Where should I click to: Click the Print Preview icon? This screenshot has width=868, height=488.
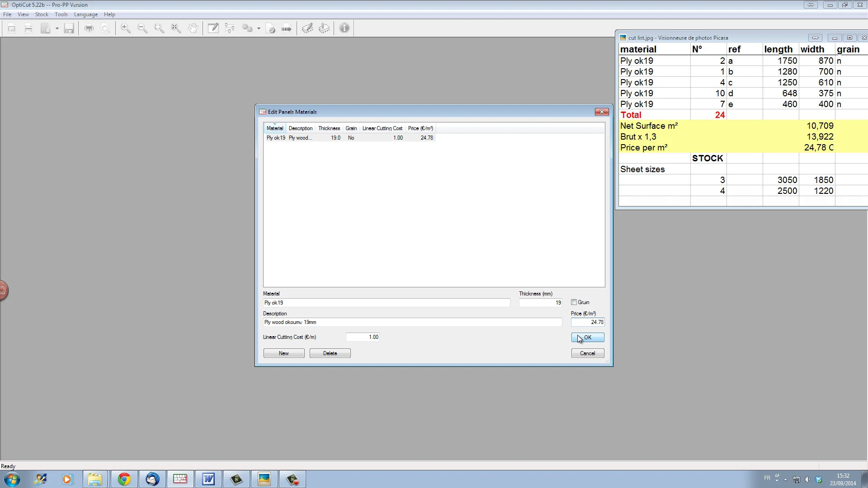[x=105, y=28]
